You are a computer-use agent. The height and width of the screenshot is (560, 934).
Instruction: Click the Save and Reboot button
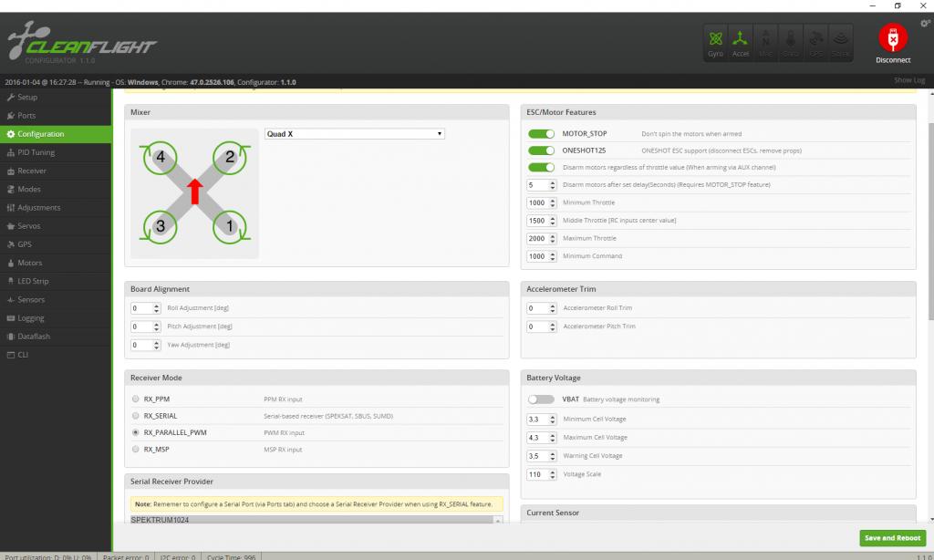click(x=892, y=538)
